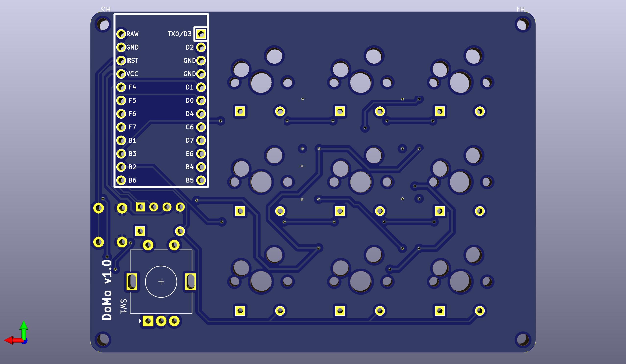Select the B1 pin label
Image resolution: width=626 pixels, height=364 pixels.
pyautogui.click(x=132, y=140)
